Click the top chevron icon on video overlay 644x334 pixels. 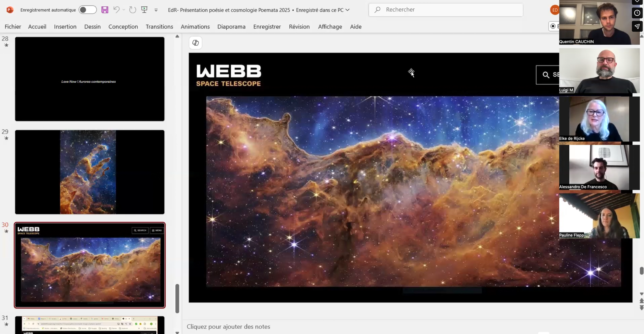(x=637, y=2)
